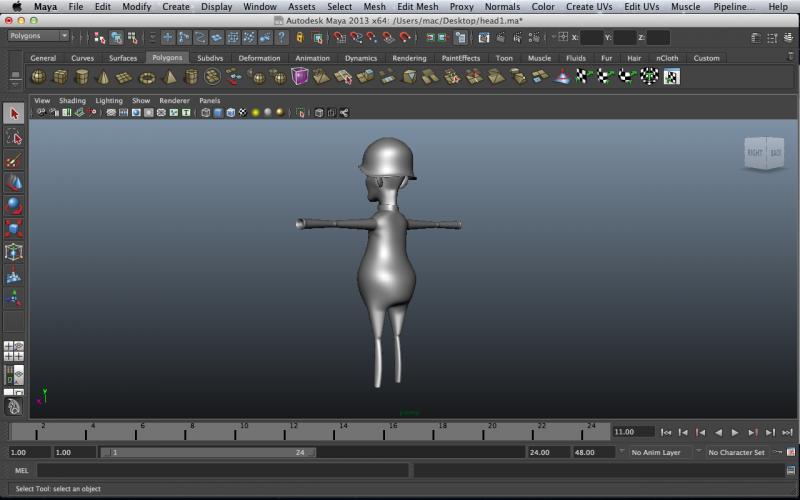This screenshot has width=800, height=500.
Task: Pick the Paint Selection brush tool
Action: 14,160
